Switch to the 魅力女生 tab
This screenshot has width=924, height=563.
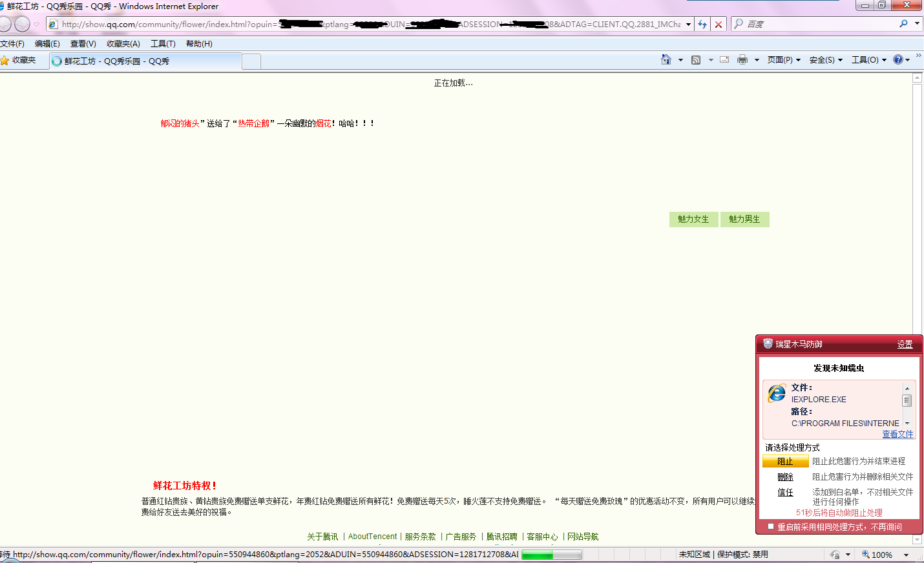tap(693, 220)
